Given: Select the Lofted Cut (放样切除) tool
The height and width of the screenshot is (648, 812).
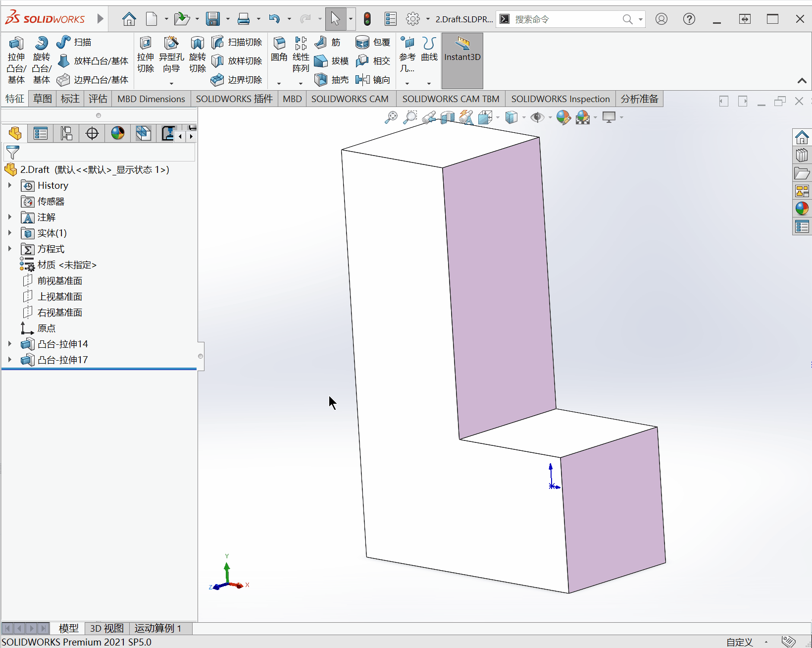Looking at the screenshot, I should tap(237, 61).
